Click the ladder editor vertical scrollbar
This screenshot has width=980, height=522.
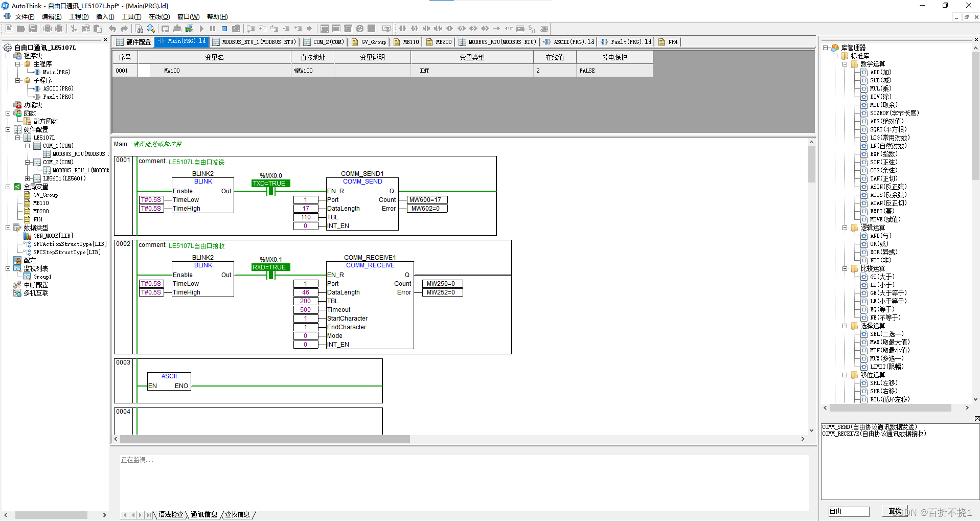point(811,165)
